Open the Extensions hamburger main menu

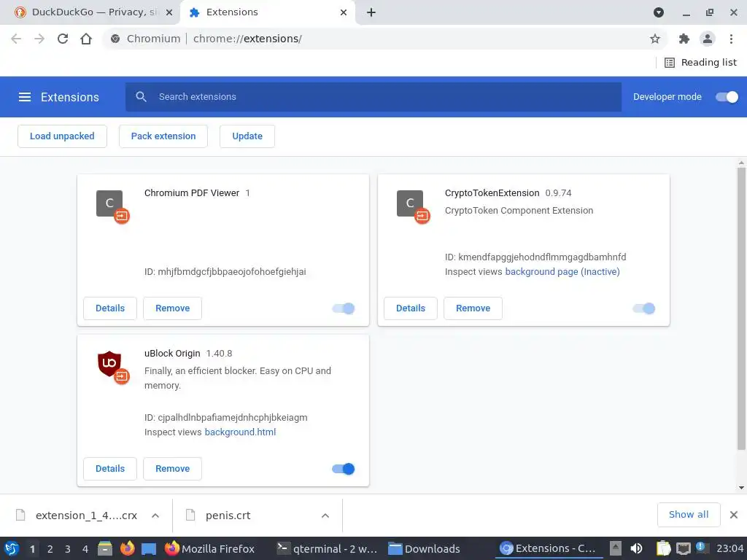pyautogui.click(x=25, y=97)
